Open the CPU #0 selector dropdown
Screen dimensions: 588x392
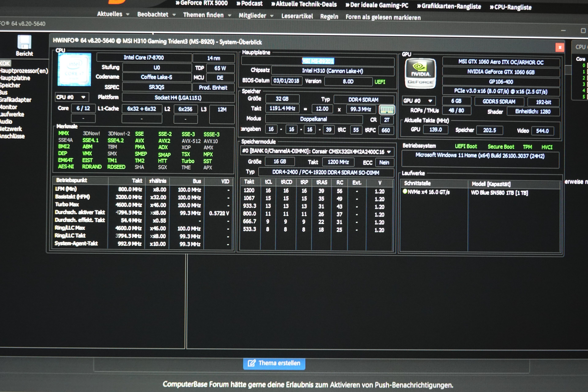[83, 97]
